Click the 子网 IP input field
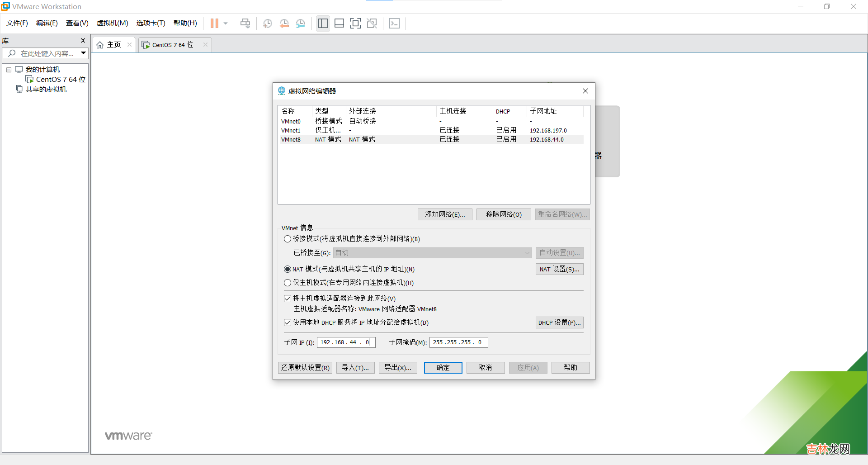Image resolution: width=868 pixels, height=465 pixels. [346, 342]
